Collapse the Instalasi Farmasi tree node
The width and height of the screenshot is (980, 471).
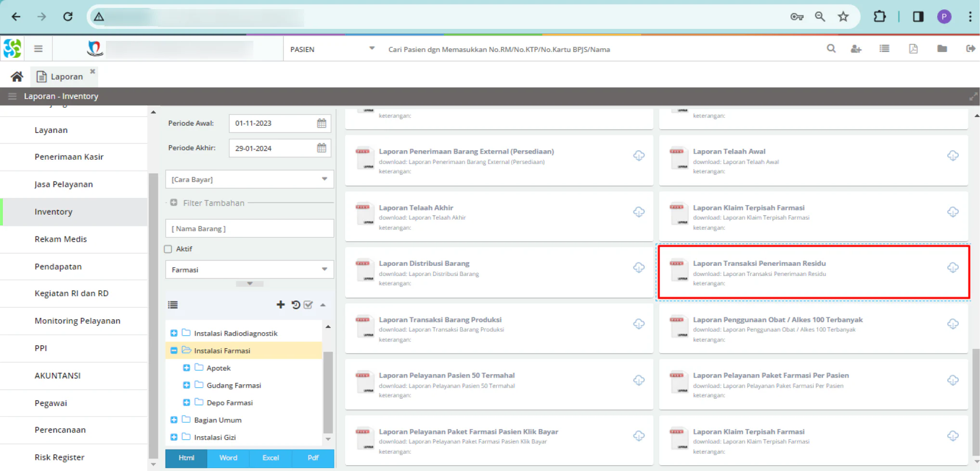[174, 351]
